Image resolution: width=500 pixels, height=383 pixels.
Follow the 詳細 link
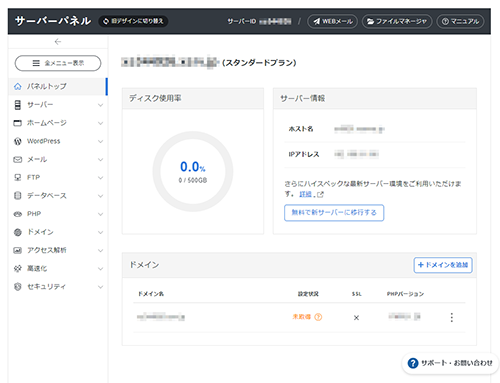tap(305, 194)
